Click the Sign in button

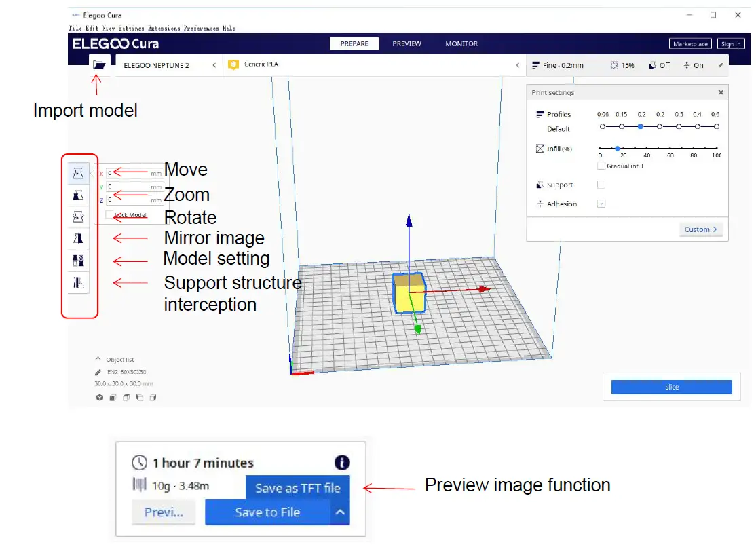click(x=731, y=44)
